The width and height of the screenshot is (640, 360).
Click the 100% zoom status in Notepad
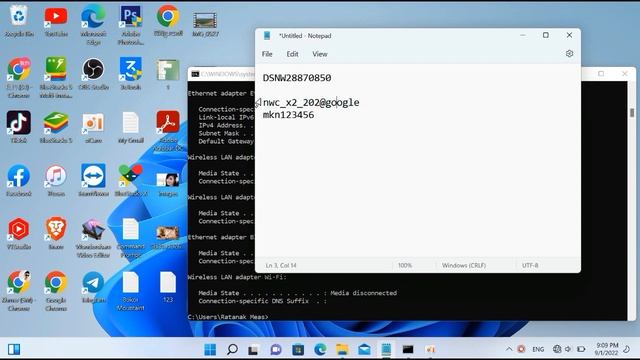point(405,265)
